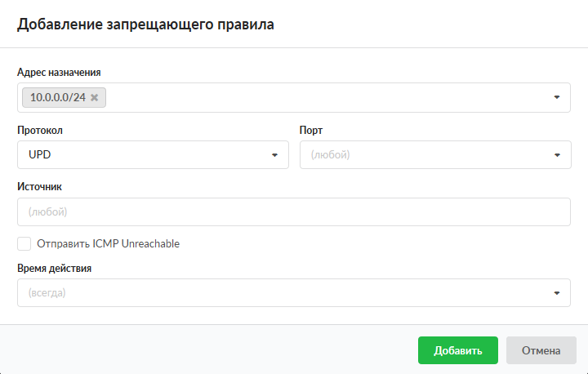Expand destination address dropdown arrow
This screenshot has width=588, height=374.
pos(556,97)
